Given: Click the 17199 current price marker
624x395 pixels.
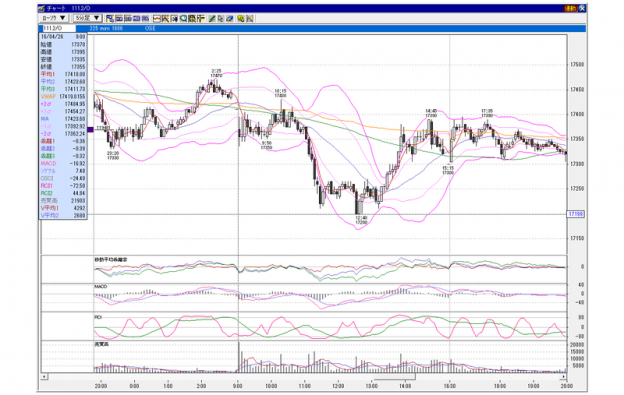Looking at the screenshot, I should tap(575, 214).
